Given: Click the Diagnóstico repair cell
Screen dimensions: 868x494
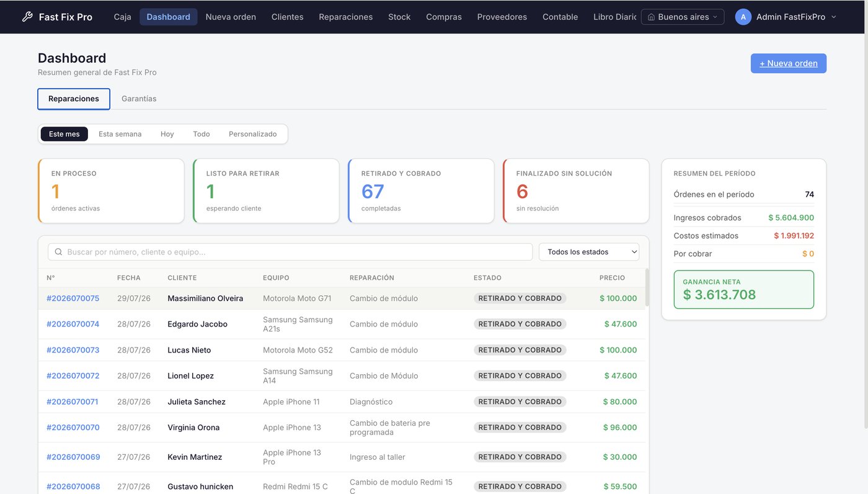Looking at the screenshot, I should pyautogui.click(x=371, y=402).
